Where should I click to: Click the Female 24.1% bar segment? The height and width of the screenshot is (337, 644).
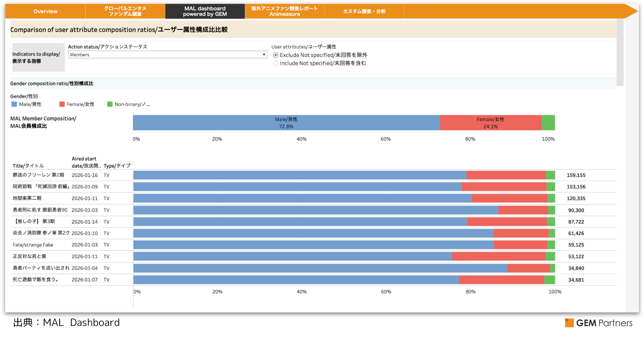click(490, 123)
